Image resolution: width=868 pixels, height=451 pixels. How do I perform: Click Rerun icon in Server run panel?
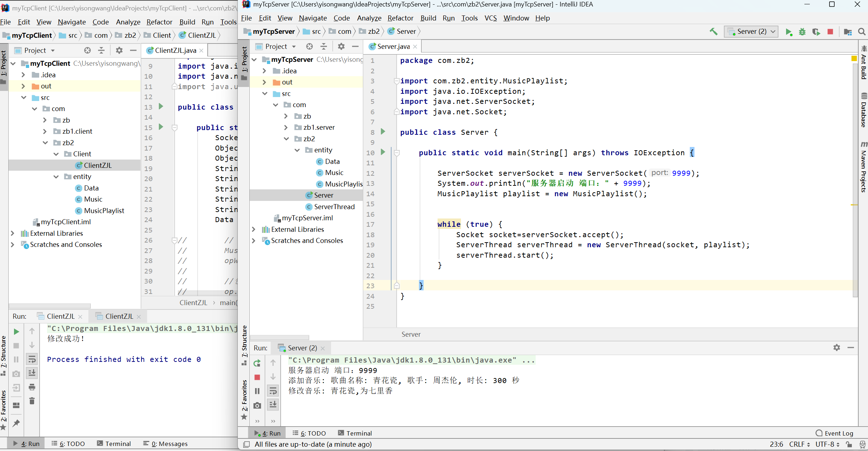[257, 363]
